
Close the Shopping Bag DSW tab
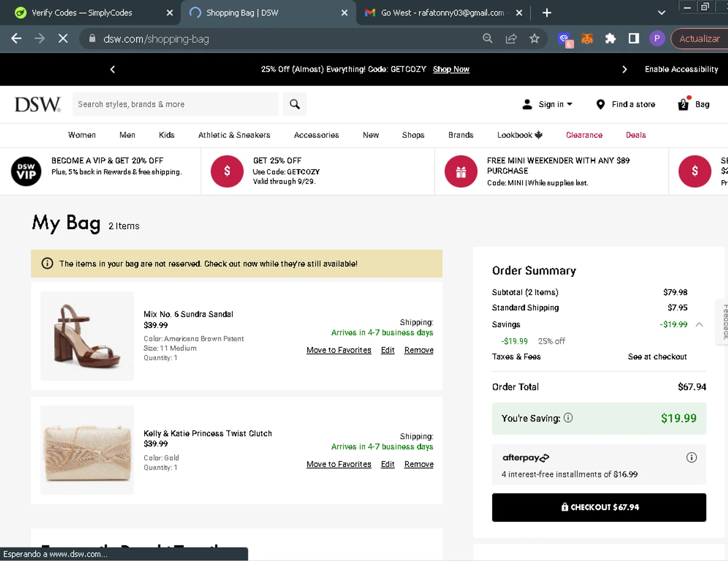click(x=345, y=13)
